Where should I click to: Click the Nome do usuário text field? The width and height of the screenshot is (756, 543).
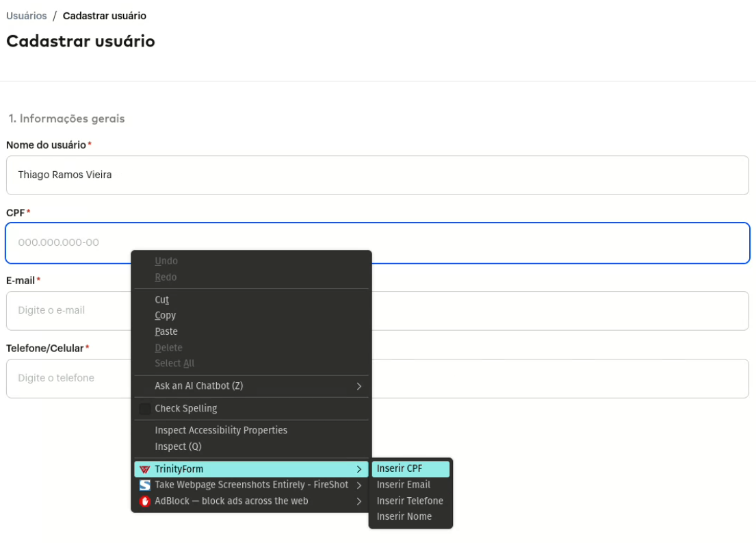click(378, 175)
